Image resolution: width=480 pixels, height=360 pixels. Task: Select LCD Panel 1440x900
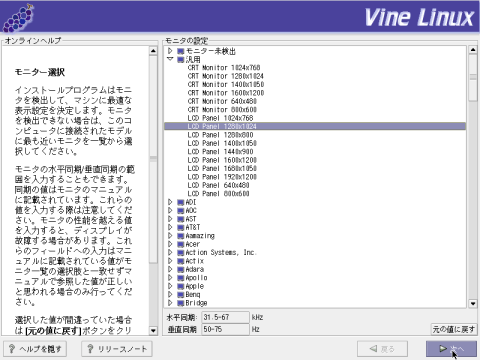point(220,152)
